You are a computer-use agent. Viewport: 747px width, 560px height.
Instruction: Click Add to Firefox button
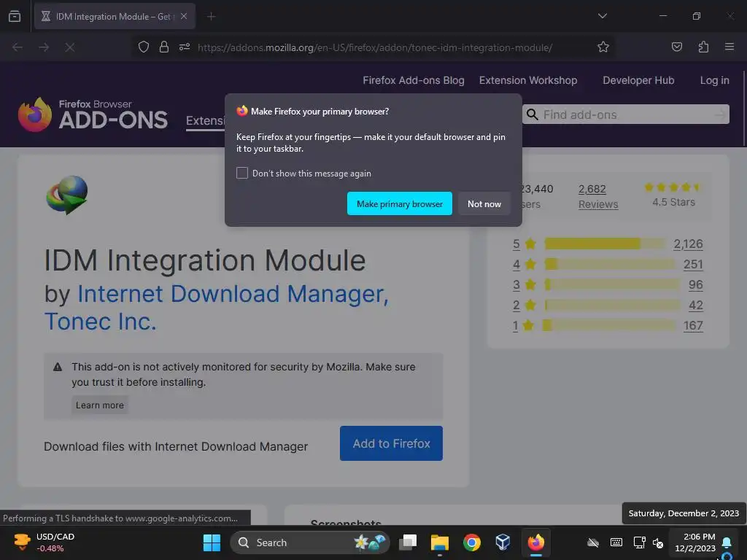pos(391,443)
